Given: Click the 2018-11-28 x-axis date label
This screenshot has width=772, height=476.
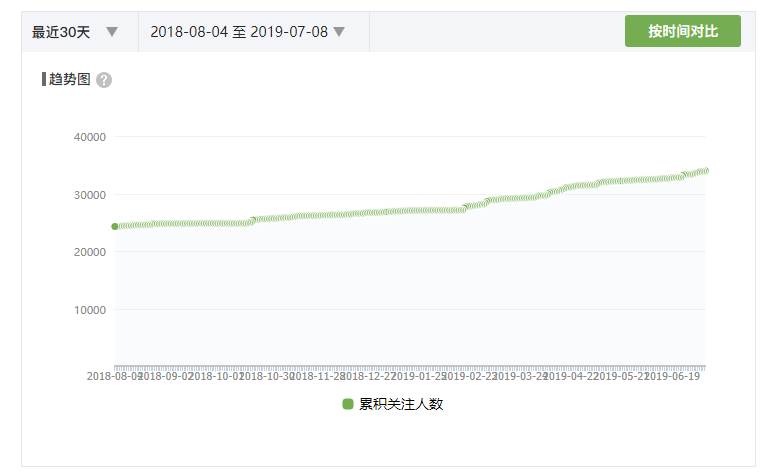Looking at the screenshot, I should (319, 377).
